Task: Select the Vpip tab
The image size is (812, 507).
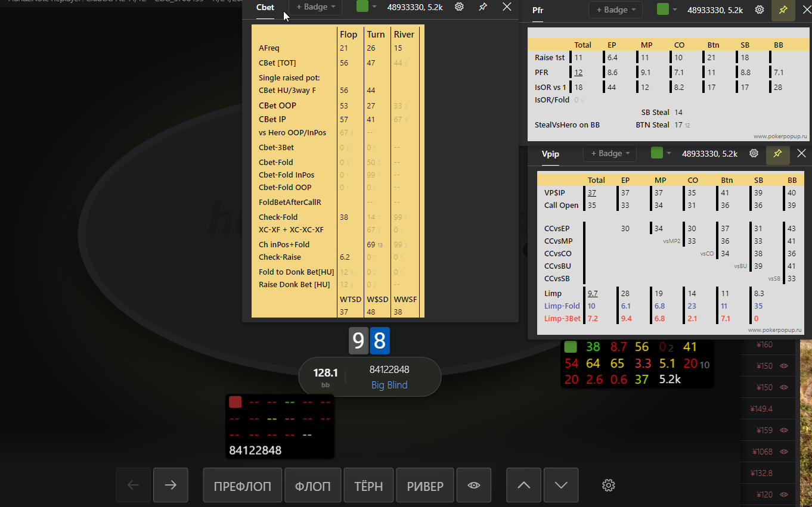Action: pyautogui.click(x=550, y=154)
